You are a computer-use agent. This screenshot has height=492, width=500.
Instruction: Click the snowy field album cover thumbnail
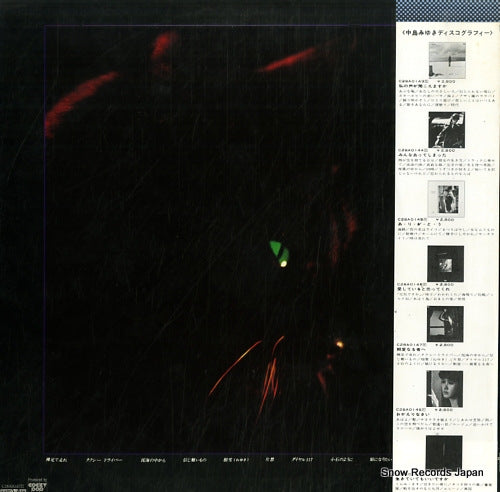coord(447,60)
